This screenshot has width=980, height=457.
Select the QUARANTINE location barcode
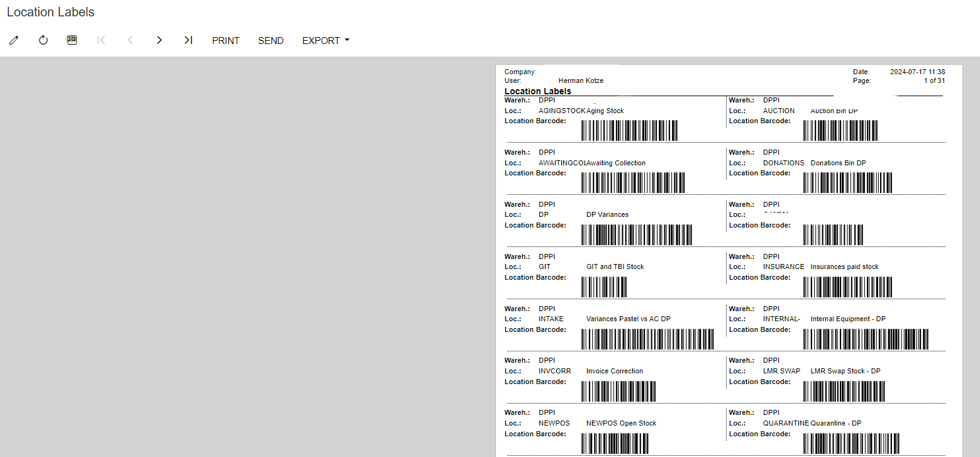(x=851, y=443)
